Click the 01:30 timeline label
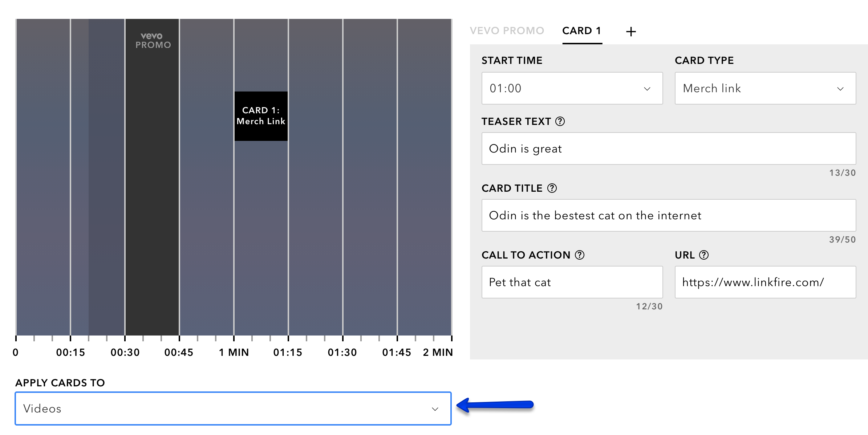 click(x=342, y=352)
